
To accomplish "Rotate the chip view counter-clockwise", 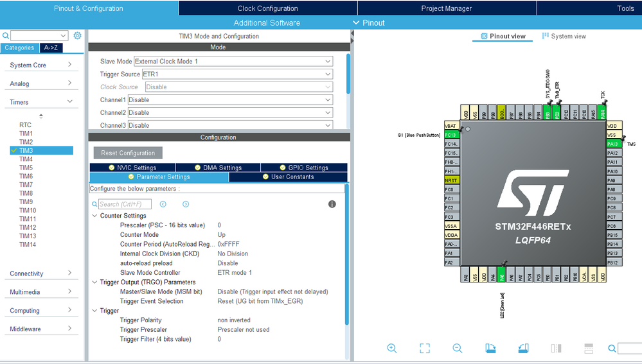I will pos(523,349).
